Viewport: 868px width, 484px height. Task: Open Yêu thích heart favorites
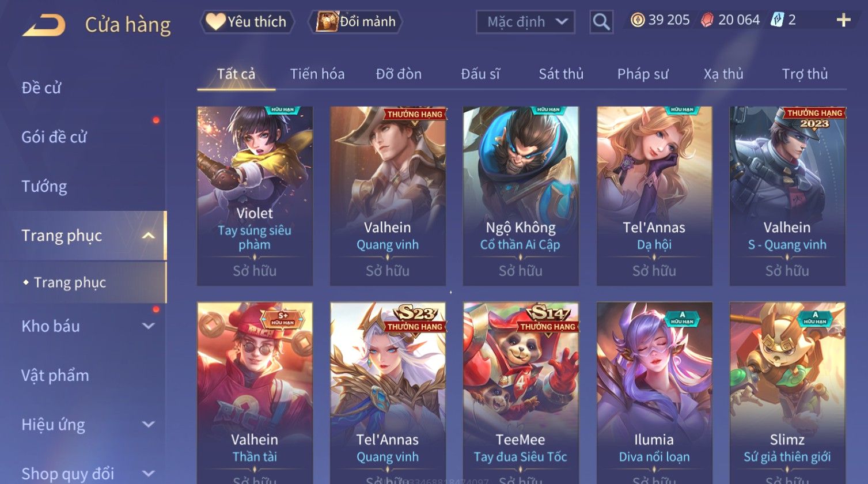(x=247, y=22)
